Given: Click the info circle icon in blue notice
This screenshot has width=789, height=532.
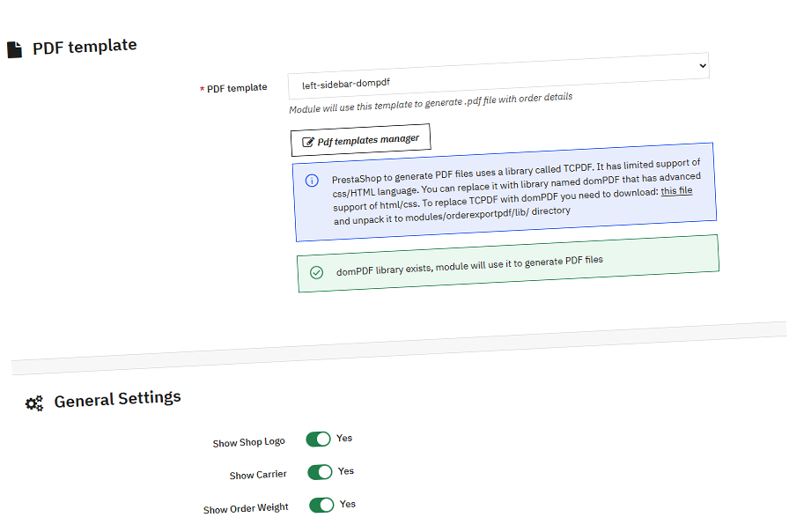Looking at the screenshot, I should (x=312, y=181).
